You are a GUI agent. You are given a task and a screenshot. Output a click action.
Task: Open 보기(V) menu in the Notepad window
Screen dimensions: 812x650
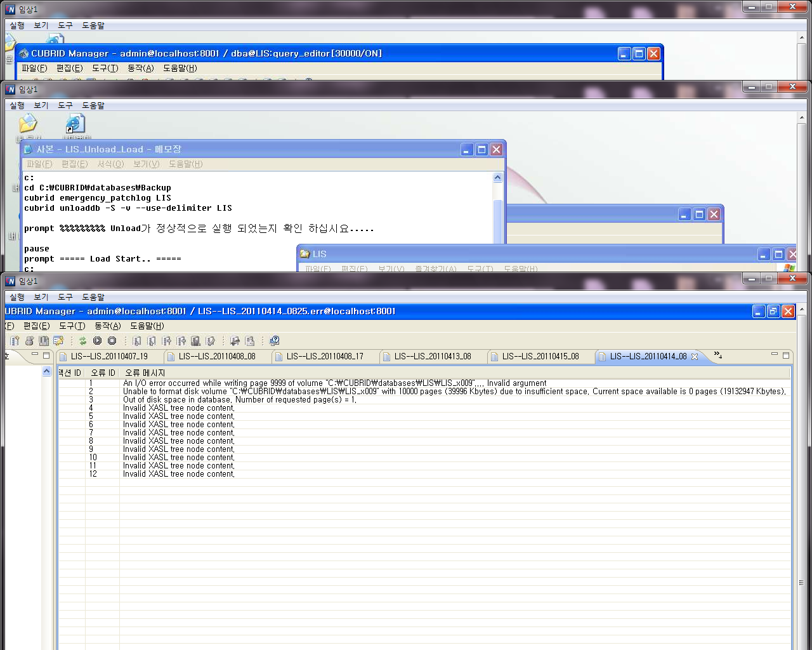click(x=146, y=164)
